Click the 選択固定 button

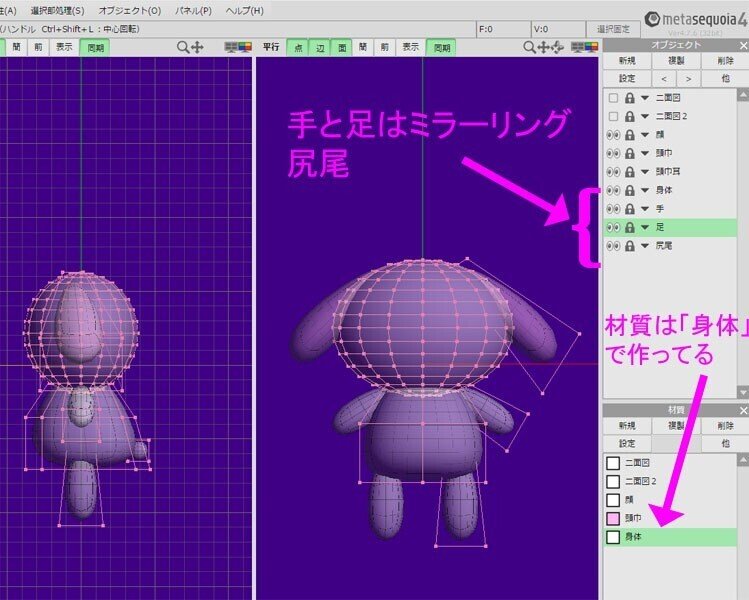click(613, 29)
